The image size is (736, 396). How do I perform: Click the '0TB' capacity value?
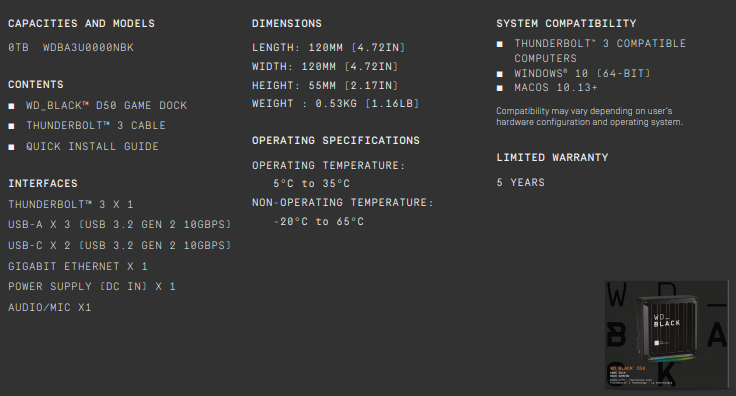click(x=18, y=47)
